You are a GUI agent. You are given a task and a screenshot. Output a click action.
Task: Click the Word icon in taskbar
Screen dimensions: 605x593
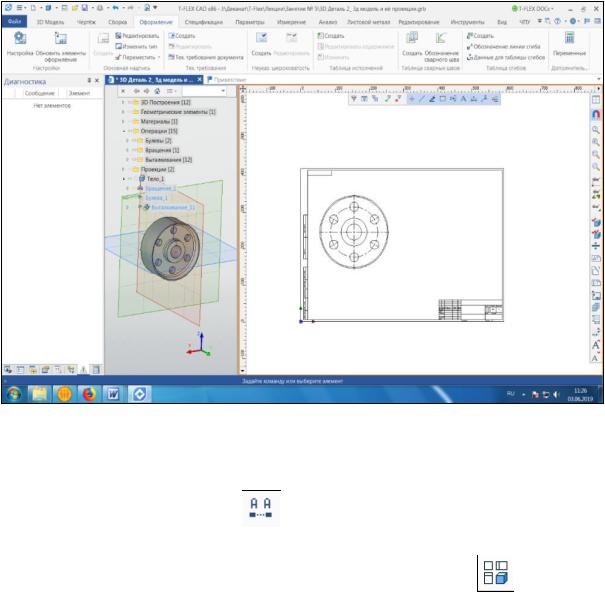coord(113,394)
